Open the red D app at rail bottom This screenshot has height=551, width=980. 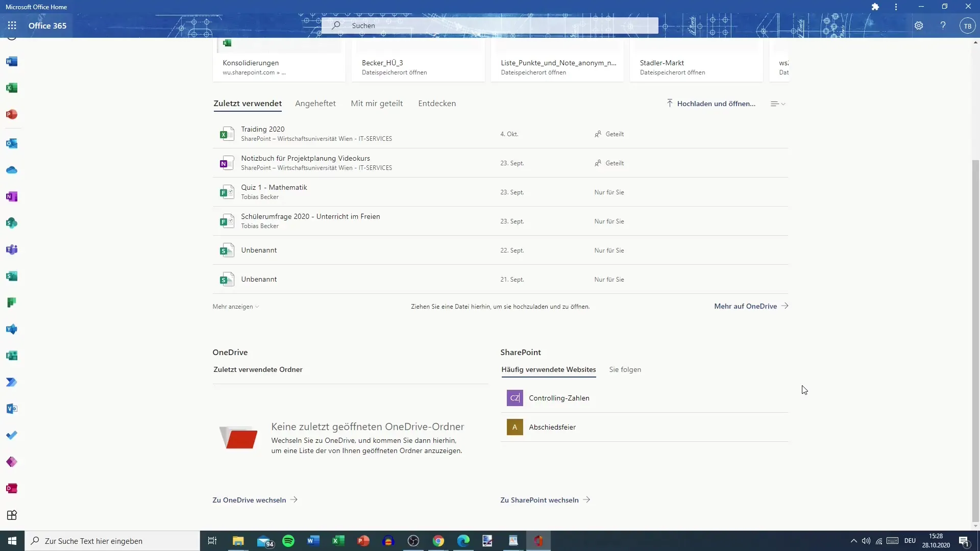pos(12,488)
